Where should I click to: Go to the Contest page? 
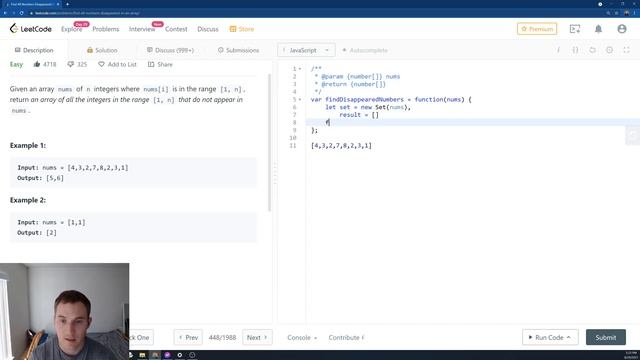176,29
